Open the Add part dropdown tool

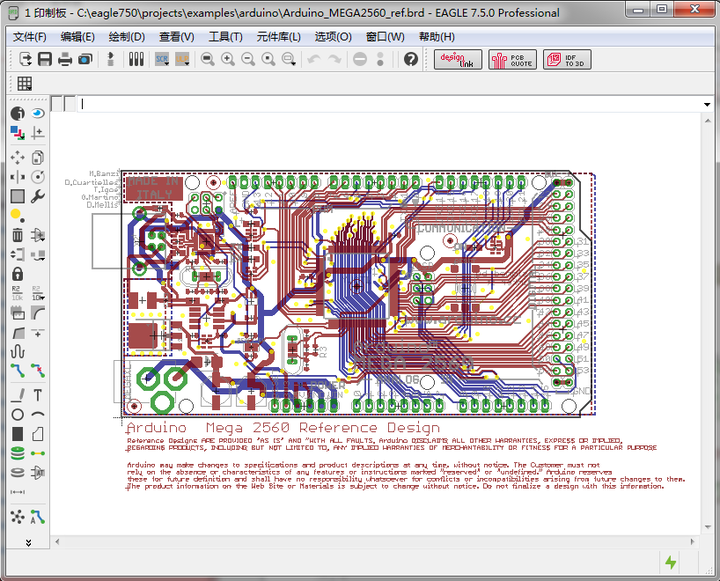point(38,235)
